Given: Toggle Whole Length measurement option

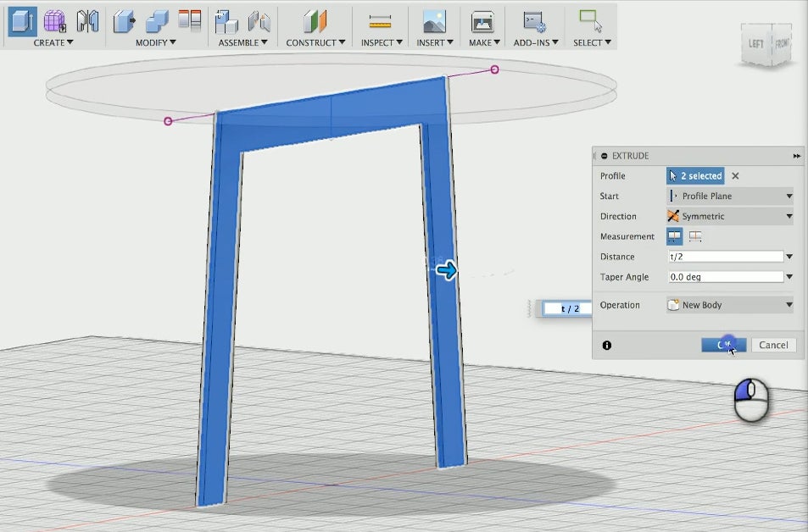Looking at the screenshot, I should (695, 236).
